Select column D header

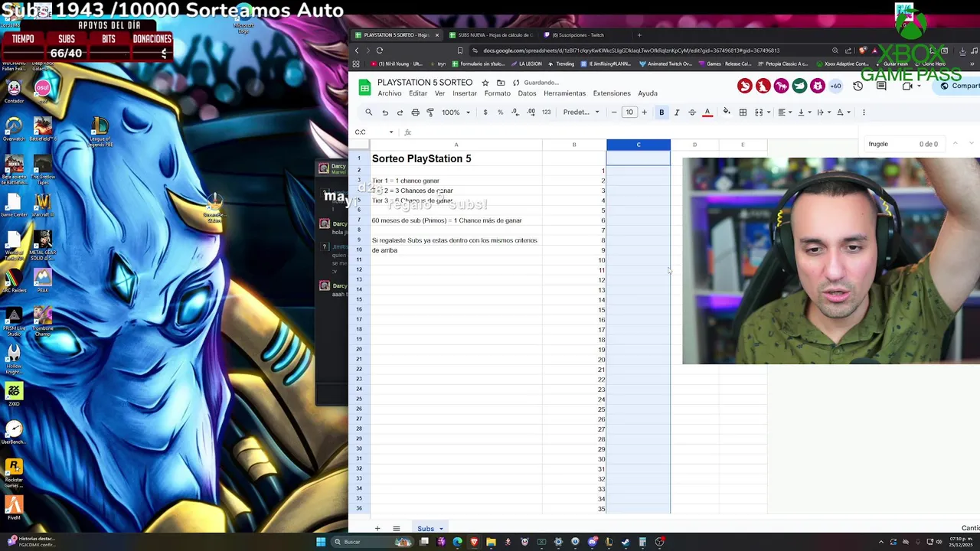694,145
